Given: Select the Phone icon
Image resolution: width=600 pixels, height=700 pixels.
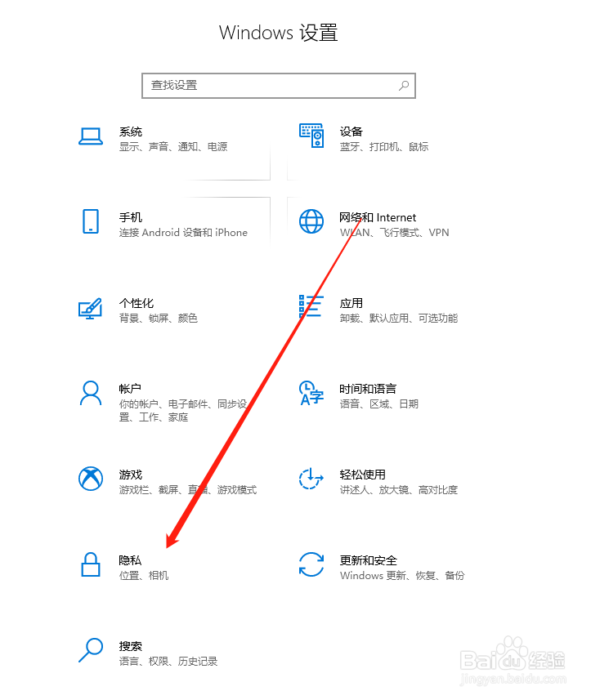Looking at the screenshot, I should pos(91,221).
